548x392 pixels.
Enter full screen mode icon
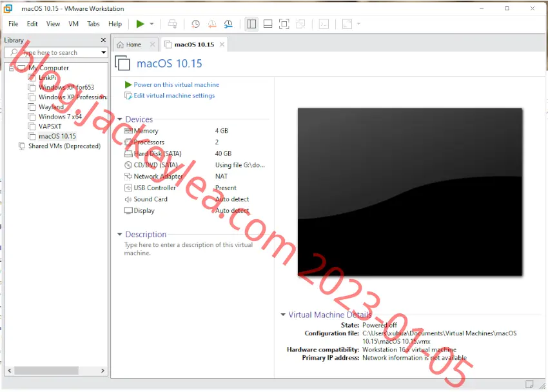(284, 24)
